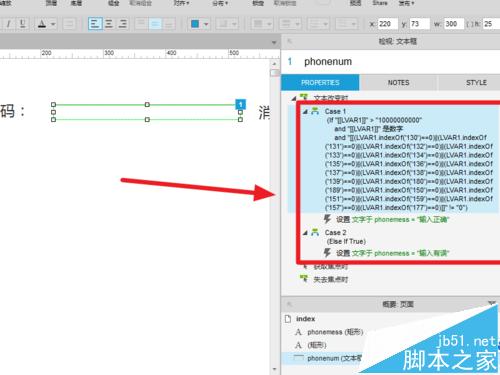Open the 对齐 align dropdown menu
This screenshot has height=375, width=500.
[181, 3]
